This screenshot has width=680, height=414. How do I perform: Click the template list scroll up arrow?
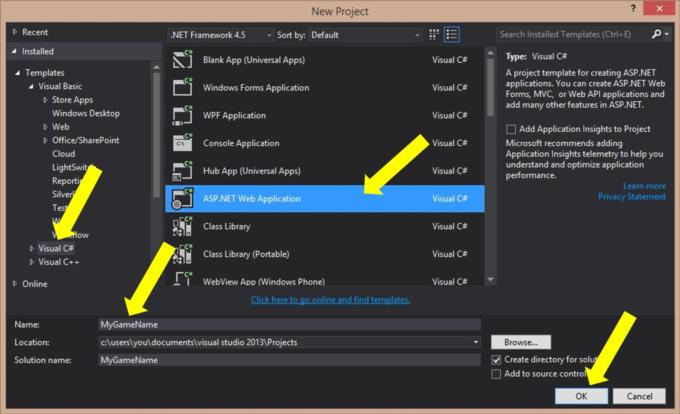[490, 53]
